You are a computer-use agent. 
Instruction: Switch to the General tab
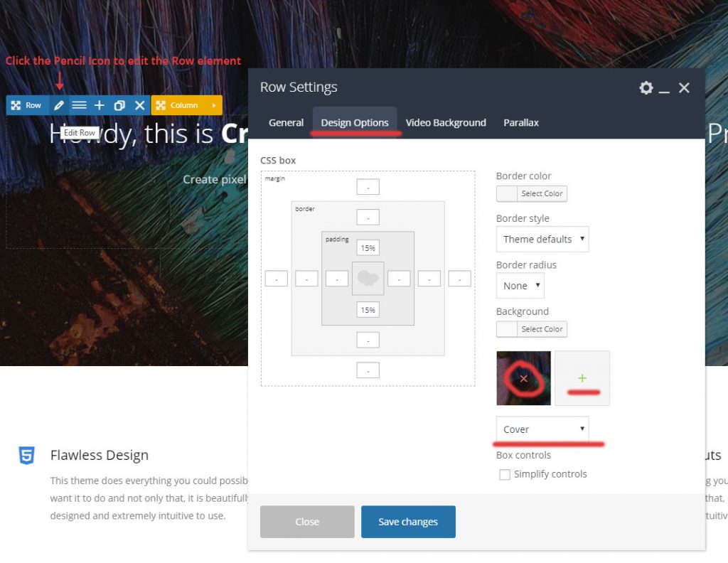286,122
